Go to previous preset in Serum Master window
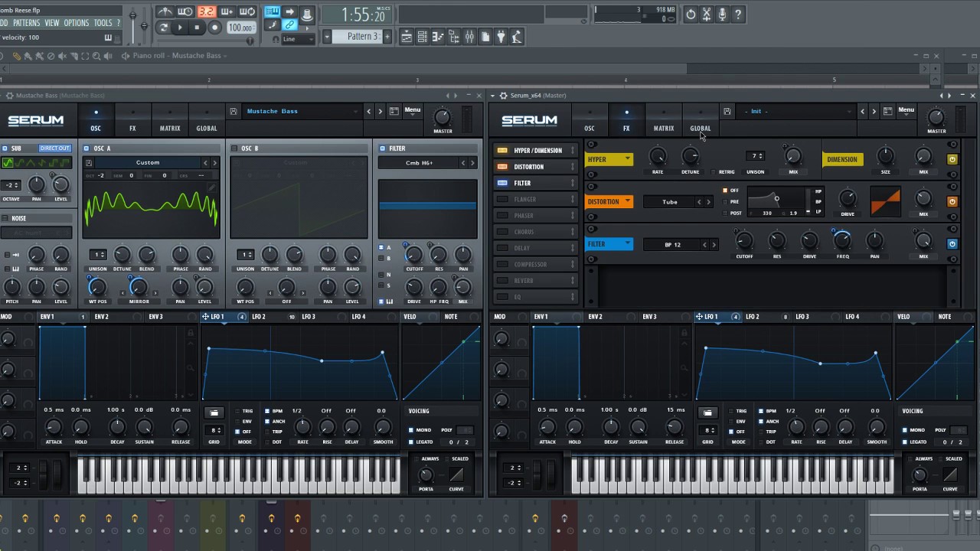980x551 pixels. pyautogui.click(x=862, y=111)
